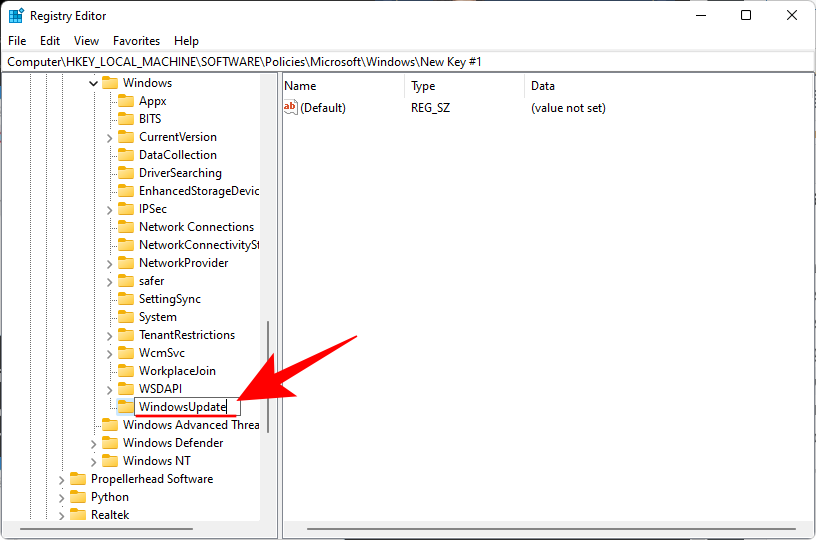
Task: Expand the WcmSvc key
Action: [x=109, y=354]
